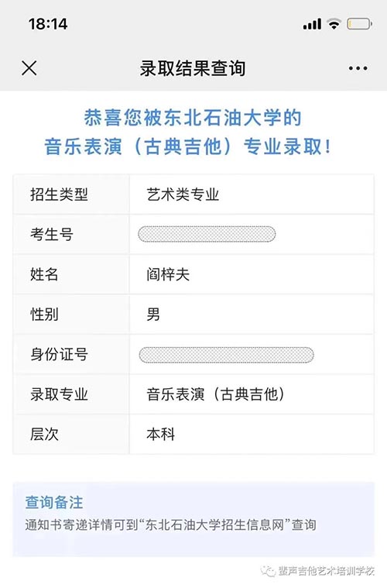
Task: Open the three-dot more options menu
Action: tap(358, 68)
